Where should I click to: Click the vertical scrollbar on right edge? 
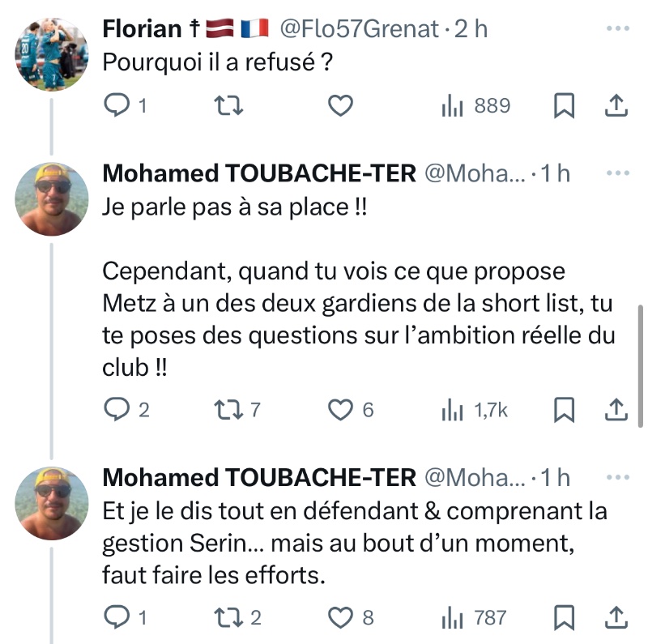[x=642, y=365]
